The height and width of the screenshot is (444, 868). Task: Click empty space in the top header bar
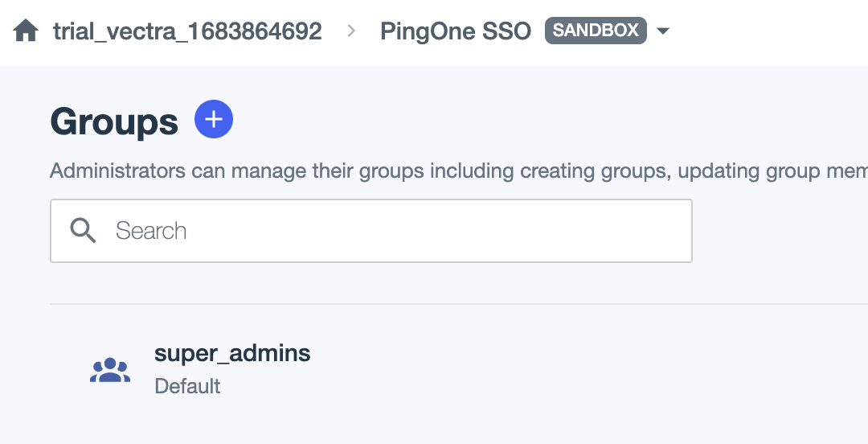tap(772, 31)
